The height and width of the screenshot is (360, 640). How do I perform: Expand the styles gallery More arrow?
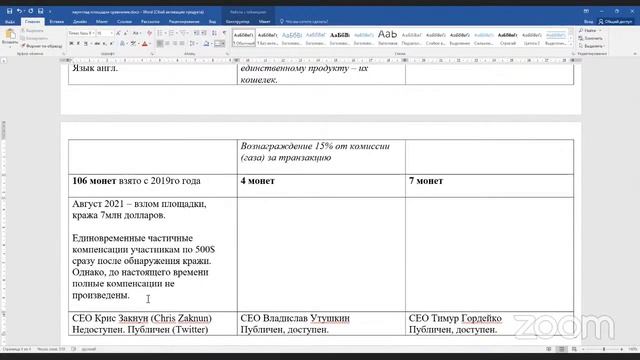tap(571, 43)
